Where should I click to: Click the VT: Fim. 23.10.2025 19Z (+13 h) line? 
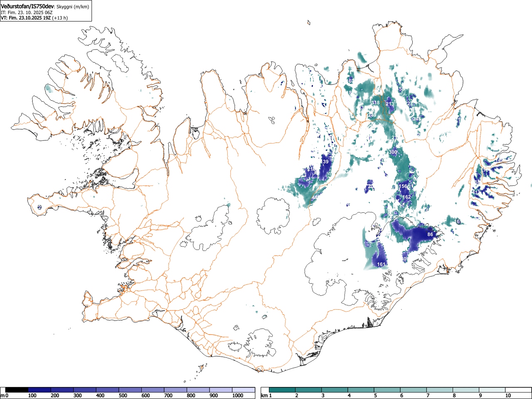[x=34, y=18]
